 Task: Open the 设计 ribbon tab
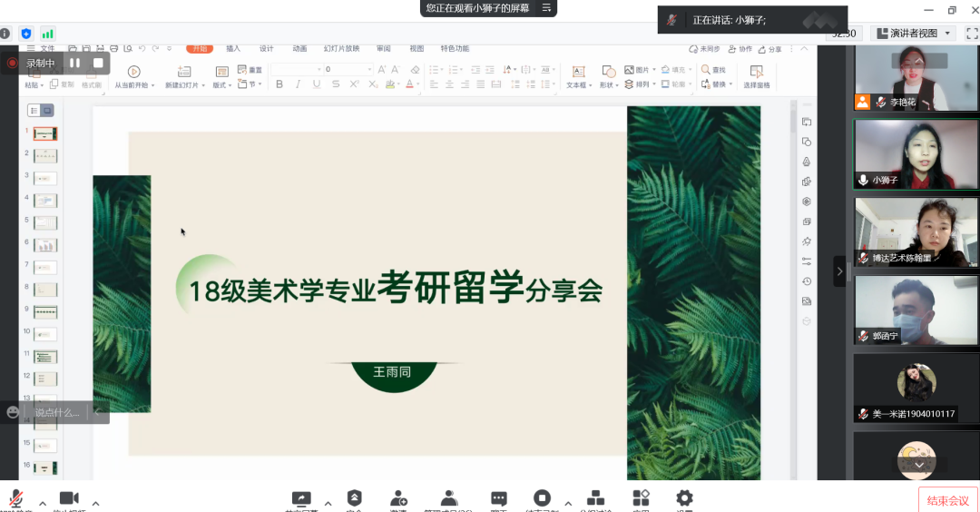coord(266,49)
